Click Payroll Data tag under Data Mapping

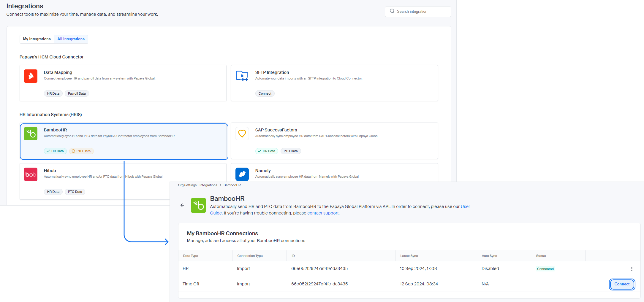tap(77, 93)
